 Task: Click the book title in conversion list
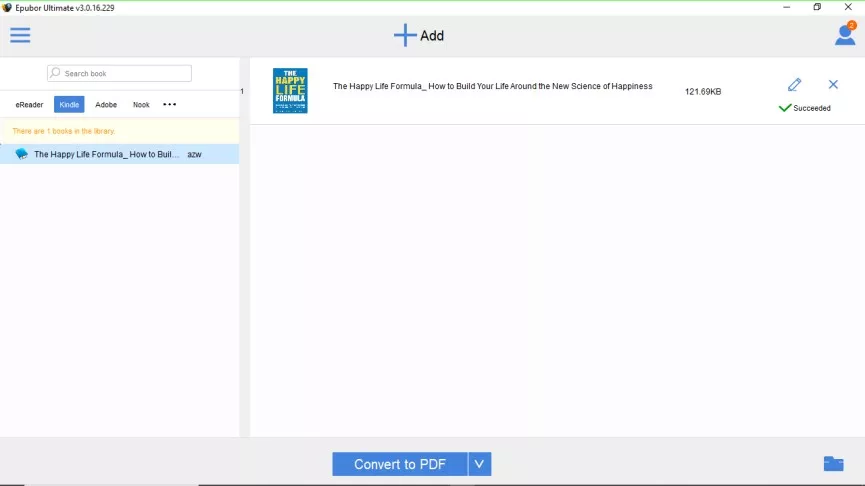pyautogui.click(x=493, y=86)
